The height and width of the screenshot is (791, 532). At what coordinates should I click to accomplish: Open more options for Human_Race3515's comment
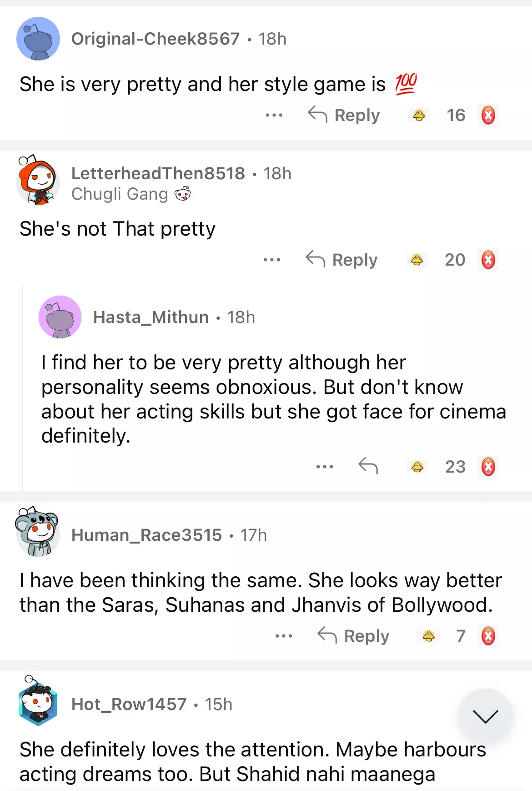coord(284,636)
